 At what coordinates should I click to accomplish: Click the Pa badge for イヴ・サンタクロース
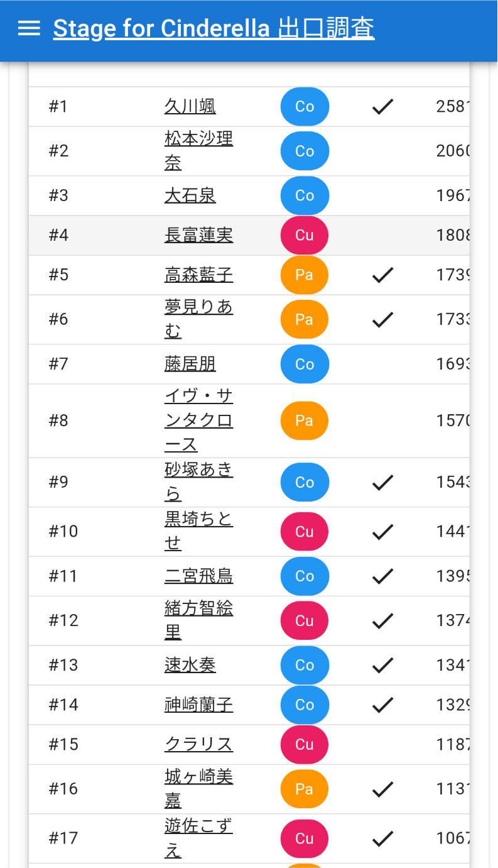(x=305, y=420)
